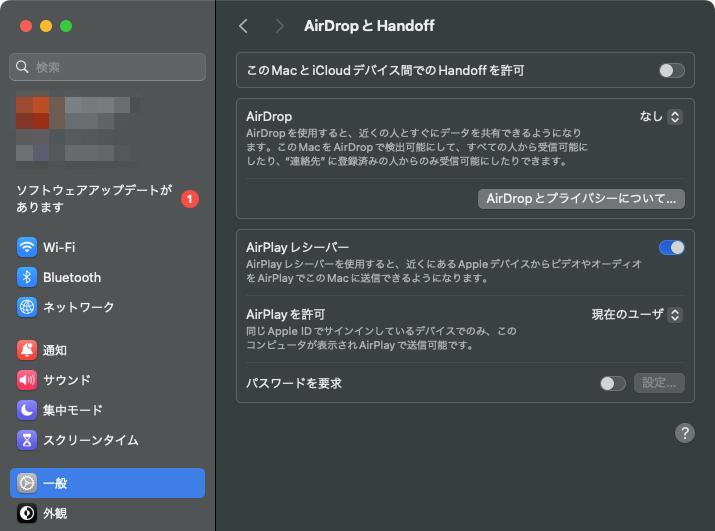Select スクリーンタイム in the sidebar
Viewport: 715px width, 531px height.
click(107, 440)
